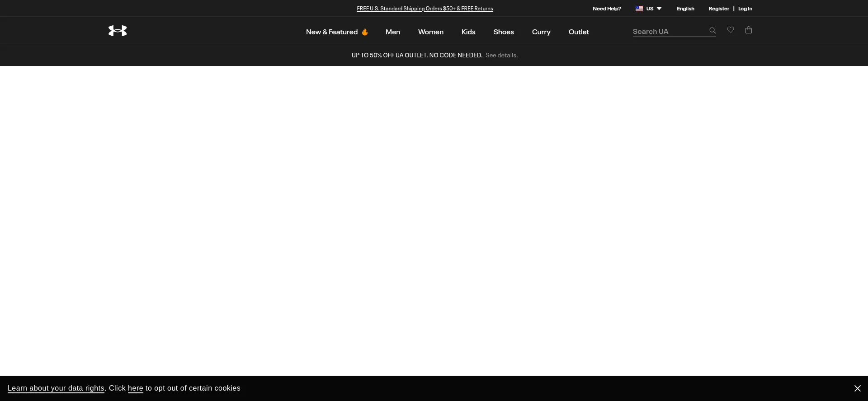Open the New & Featured menu
Viewport: 868px width, 401px height.
pyautogui.click(x=337, y=32)
